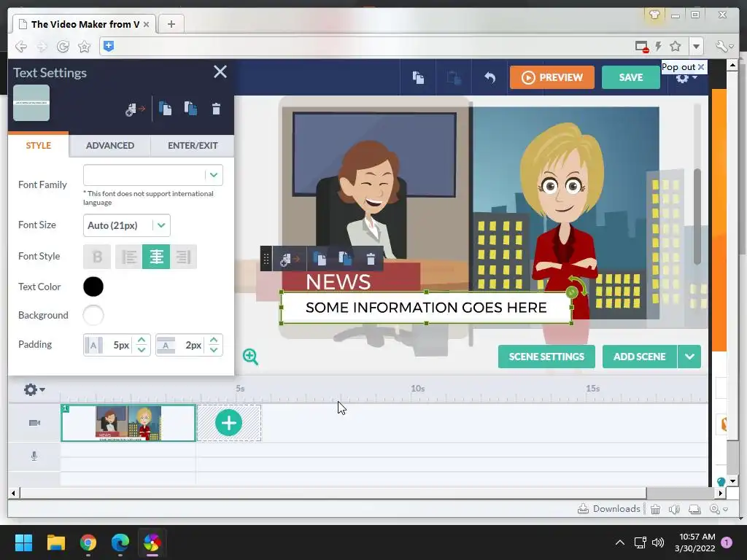Open SCENE SETTINGS
The image size is (747, 560).
click(546, 357)
